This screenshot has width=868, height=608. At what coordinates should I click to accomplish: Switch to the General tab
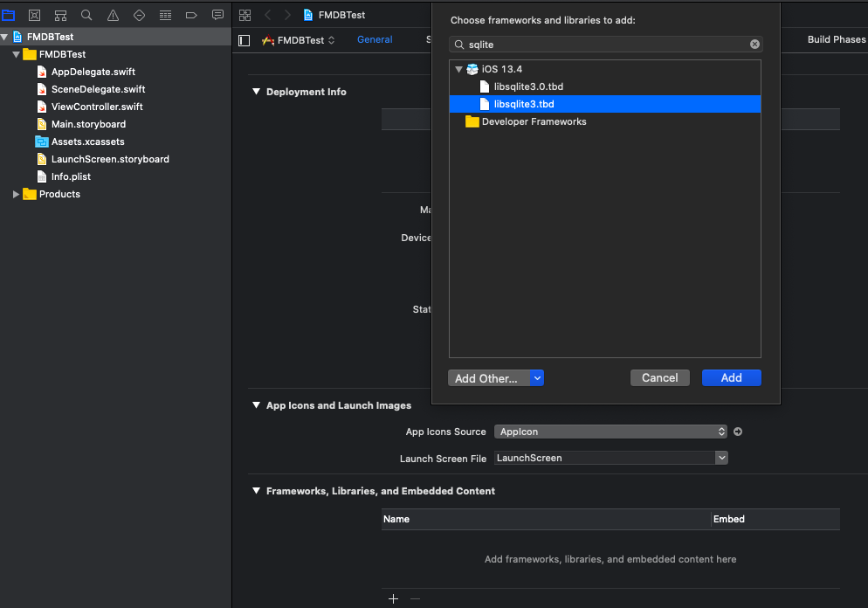(x=375, y=39)
